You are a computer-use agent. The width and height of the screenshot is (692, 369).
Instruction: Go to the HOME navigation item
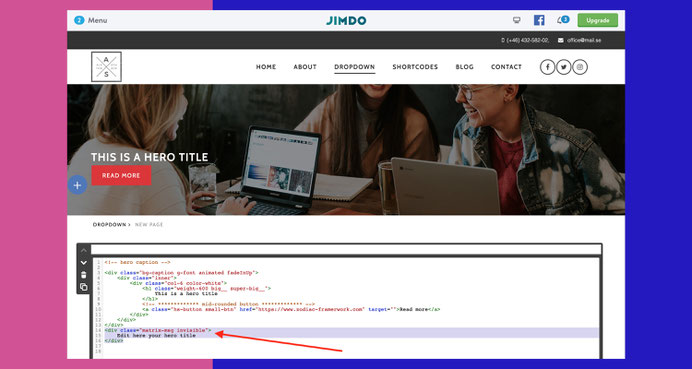click(x=266, y=67)
